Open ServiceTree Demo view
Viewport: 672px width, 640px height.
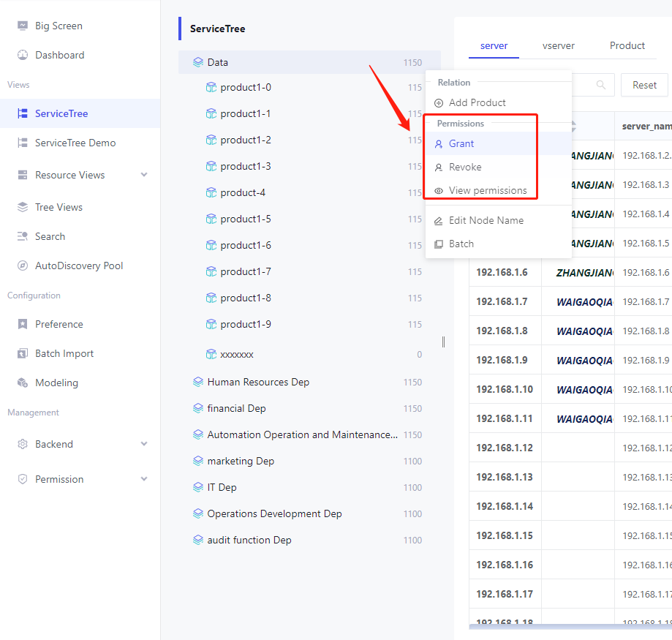click(80, 143)
